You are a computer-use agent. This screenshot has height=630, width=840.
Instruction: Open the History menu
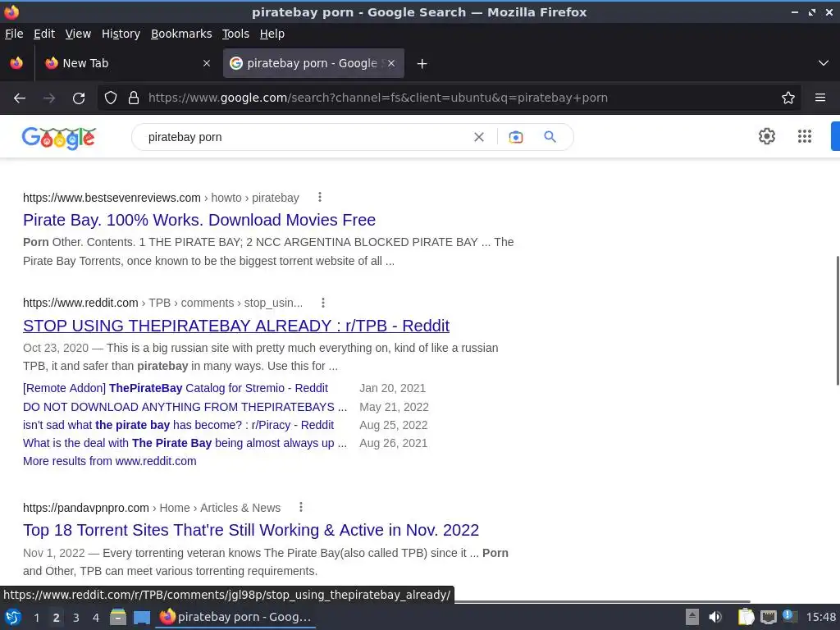click(121, 34)
